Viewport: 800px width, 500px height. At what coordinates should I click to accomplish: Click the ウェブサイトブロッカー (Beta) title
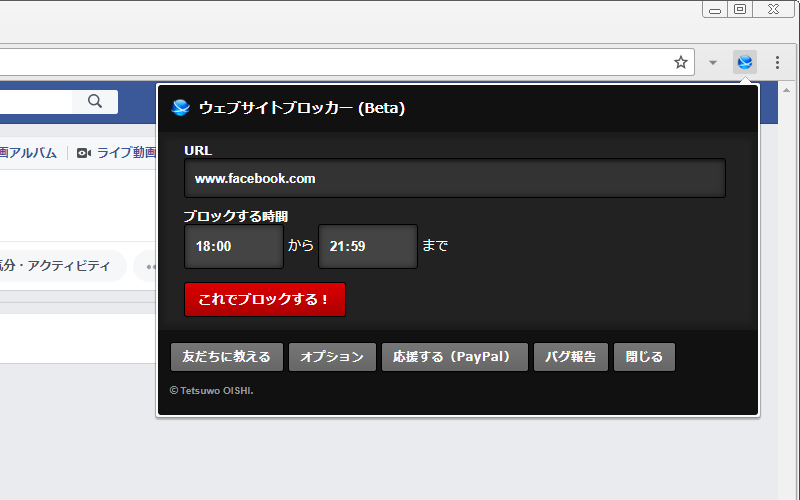[302, 108]
